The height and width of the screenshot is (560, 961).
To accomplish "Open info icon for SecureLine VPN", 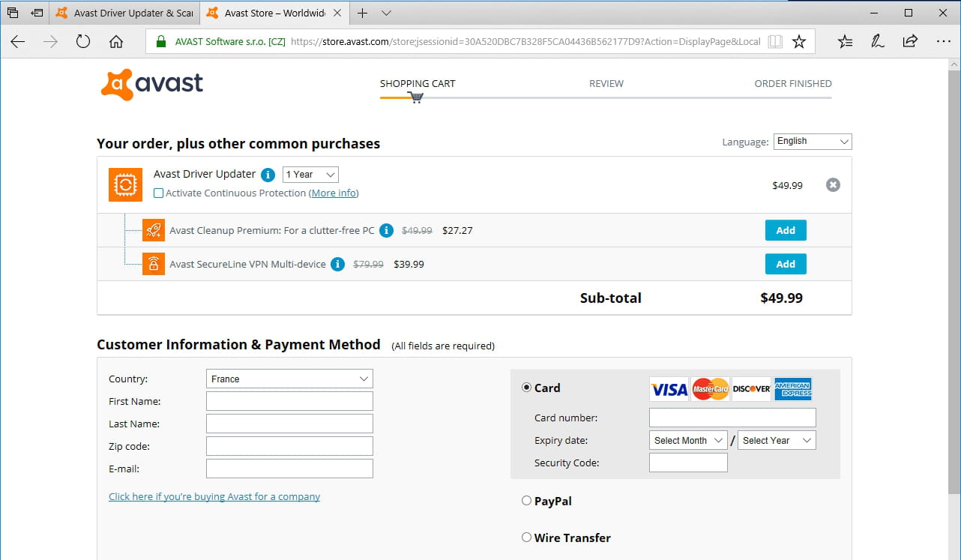I will pyautogui.click(x=337, y=264).
